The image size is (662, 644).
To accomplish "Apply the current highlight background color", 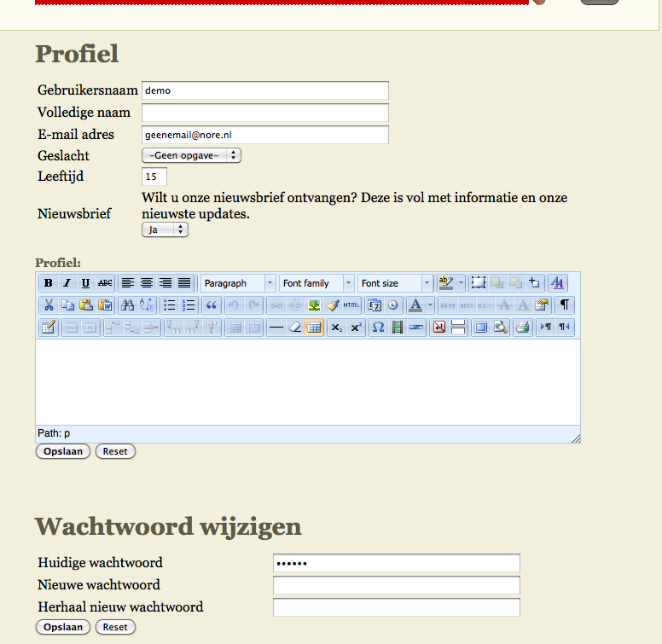I will click(x=446, y=283).
